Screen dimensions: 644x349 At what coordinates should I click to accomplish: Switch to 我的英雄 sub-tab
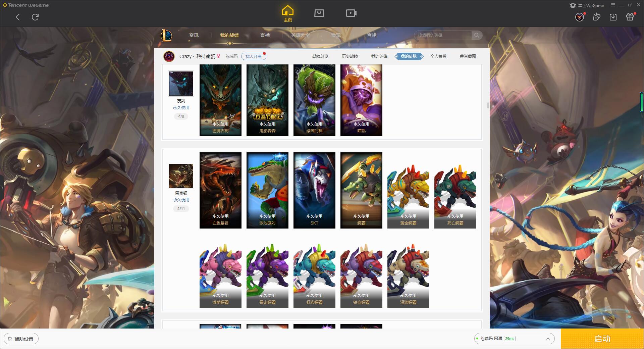(x=379, y=56)
